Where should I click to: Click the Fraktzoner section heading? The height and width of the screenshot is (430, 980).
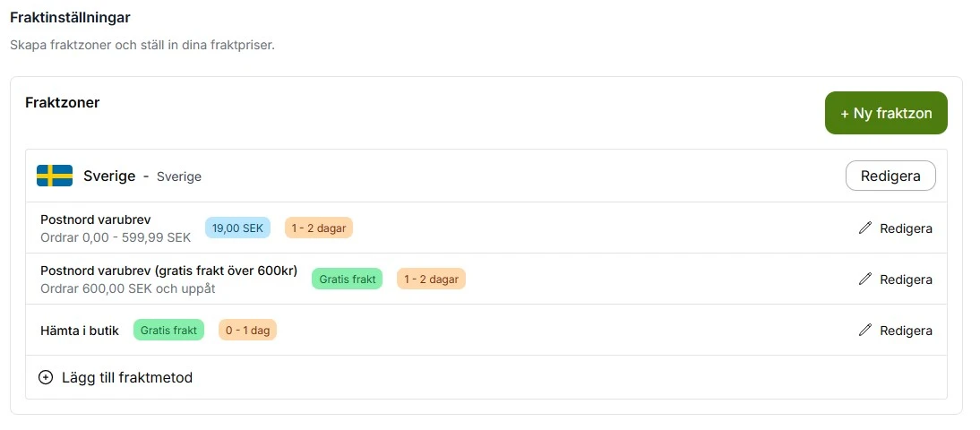tap(63, 102)
